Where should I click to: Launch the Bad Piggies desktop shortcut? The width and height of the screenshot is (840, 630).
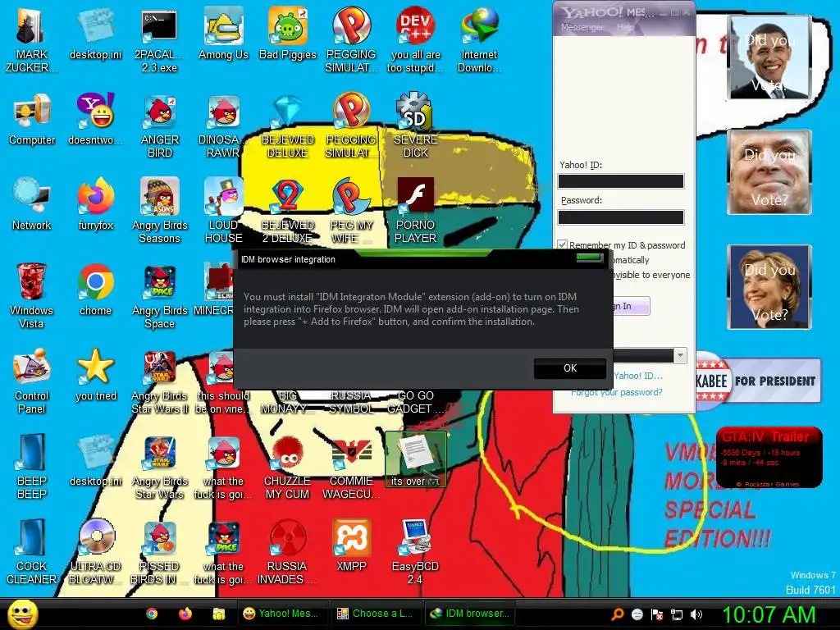coord(288,34)
